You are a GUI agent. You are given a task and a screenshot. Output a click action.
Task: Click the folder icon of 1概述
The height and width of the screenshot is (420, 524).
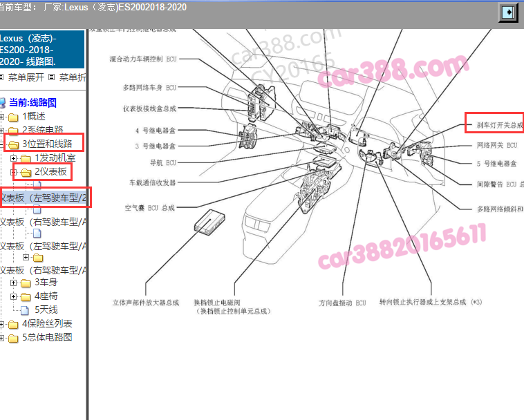coord(13,117)
